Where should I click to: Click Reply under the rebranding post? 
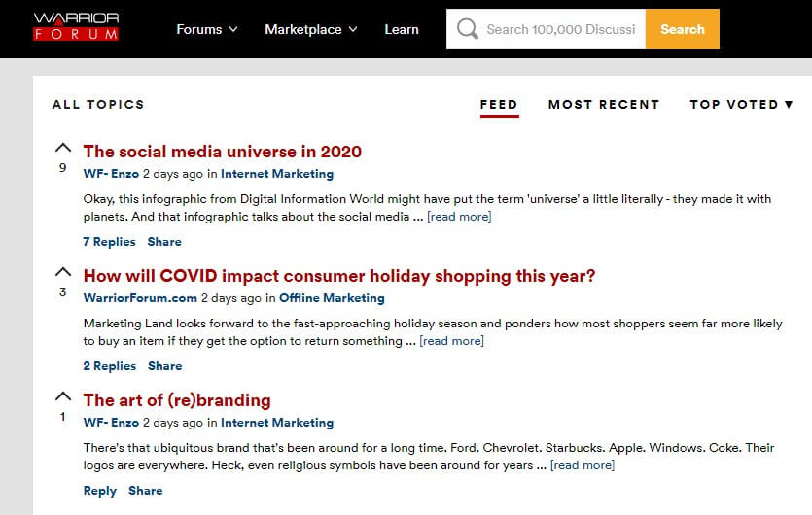click(x=100, y=491)
